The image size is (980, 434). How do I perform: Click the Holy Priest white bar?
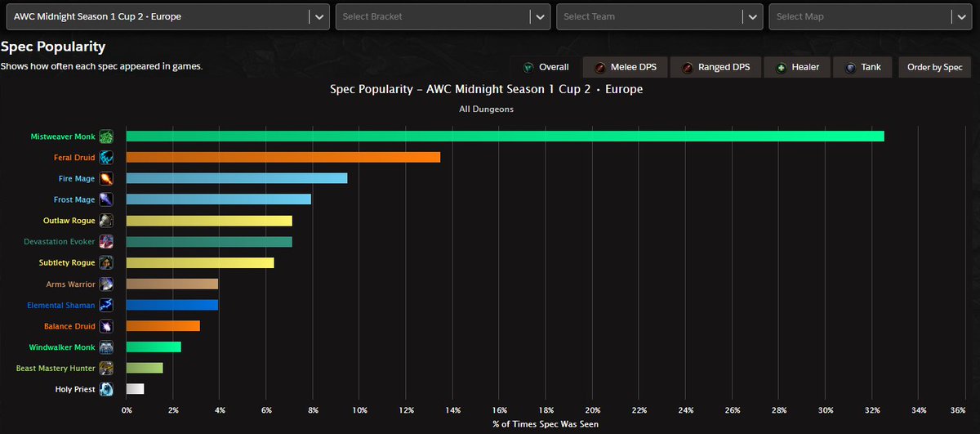(135, 390)
